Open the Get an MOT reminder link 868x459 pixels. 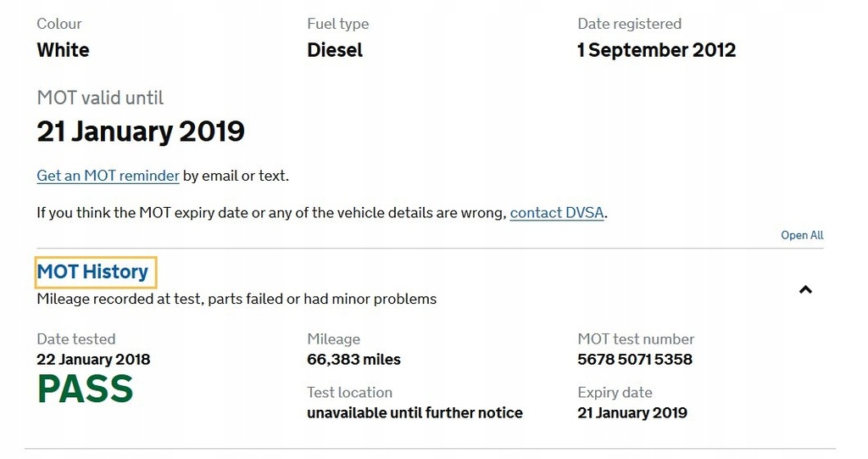(108, 176)
